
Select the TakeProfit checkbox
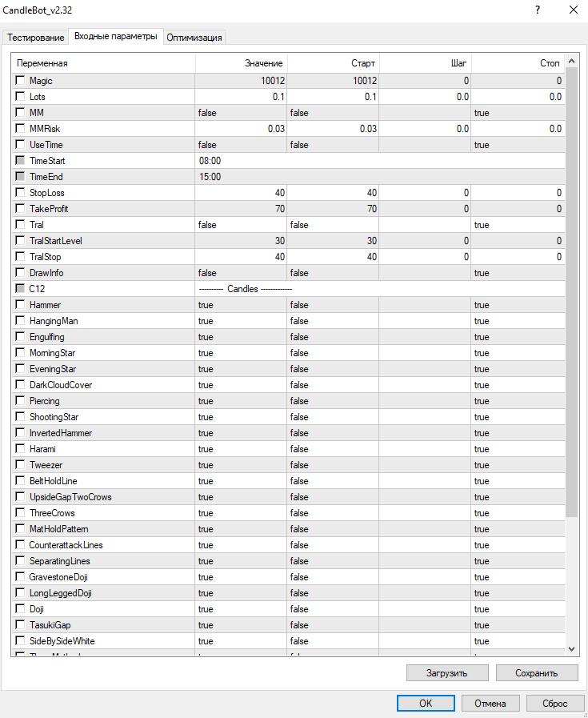click(x=20, y=209)
